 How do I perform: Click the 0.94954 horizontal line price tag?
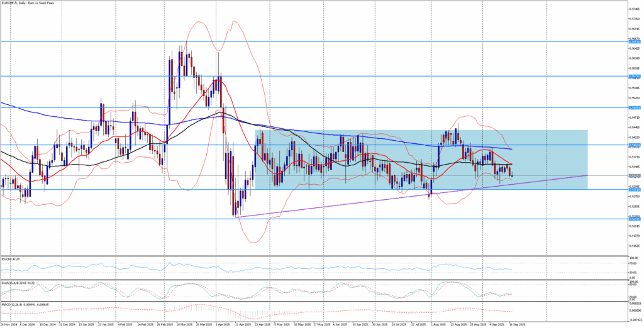tap(635, 107)
